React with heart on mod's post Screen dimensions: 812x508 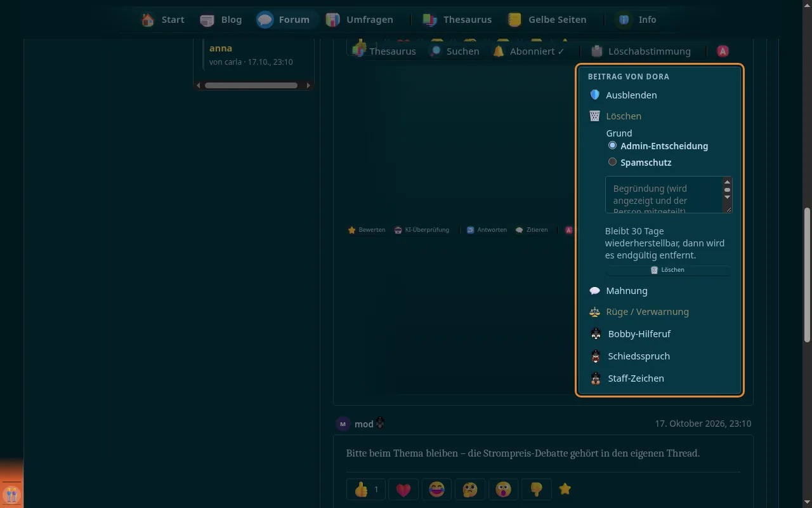tap(403, 490)
